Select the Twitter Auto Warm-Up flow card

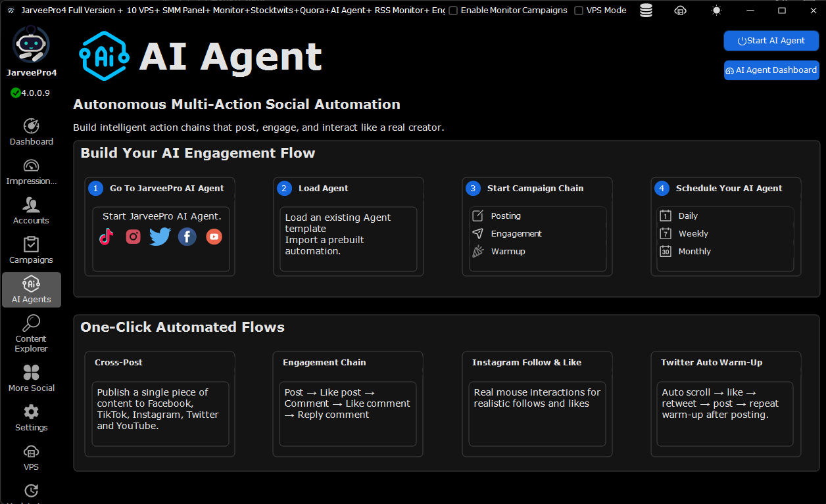(x=725, y=404)
